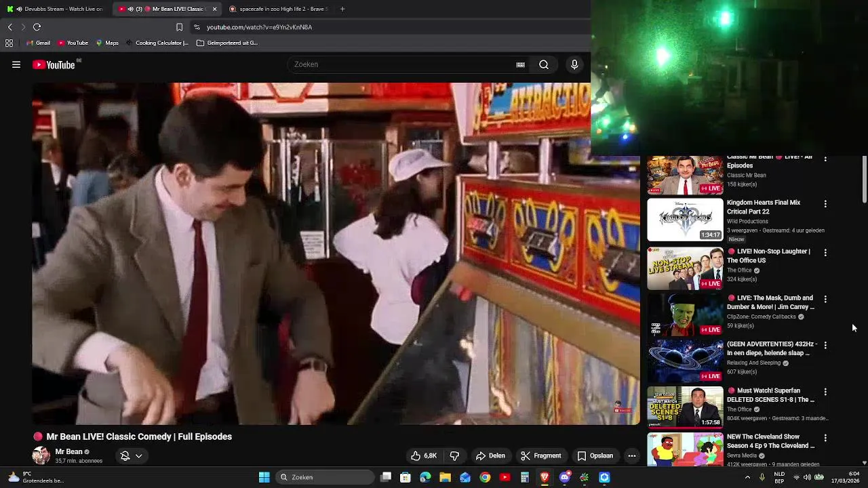Screen dimensions: 868x488
Task: Open Kingdom Hearts Final Mix thumbnail
Action: click(685, 220)
